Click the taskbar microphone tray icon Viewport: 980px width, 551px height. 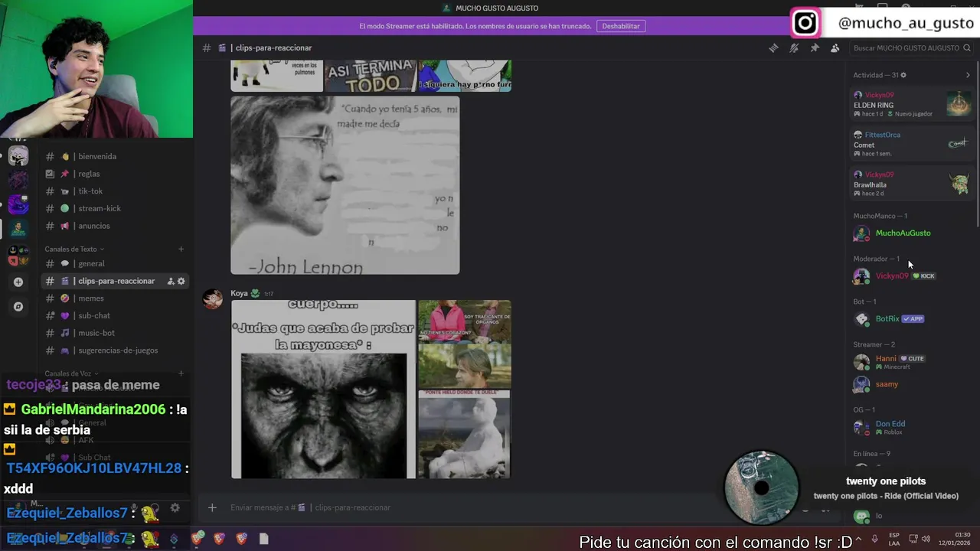874,539
